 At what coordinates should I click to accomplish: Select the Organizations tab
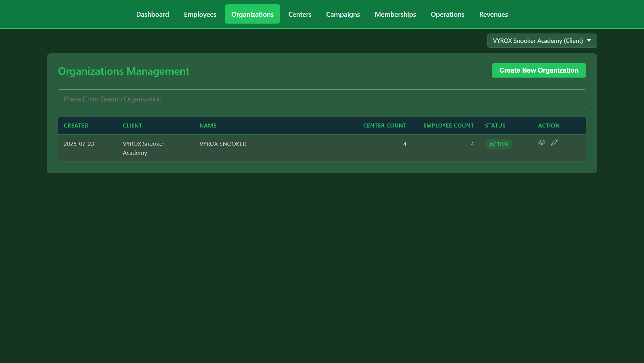[252, 14]
